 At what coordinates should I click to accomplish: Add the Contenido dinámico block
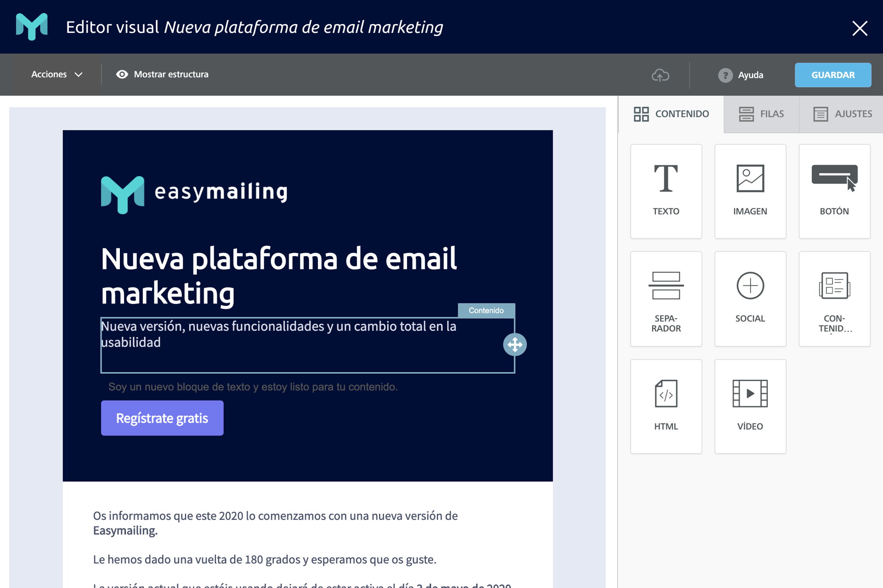[834, 299]
